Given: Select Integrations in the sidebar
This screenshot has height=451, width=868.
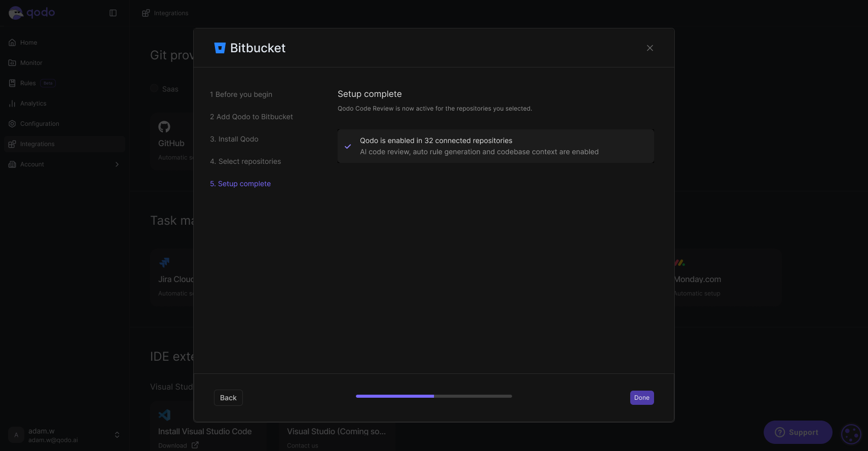Looking at the screenshot, I should [x=64, y=144].
